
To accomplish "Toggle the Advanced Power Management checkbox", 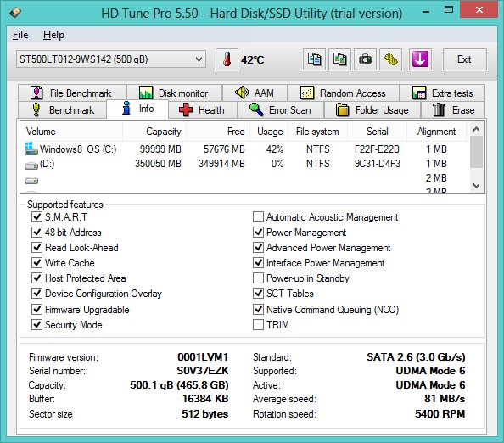I will 258,248.
